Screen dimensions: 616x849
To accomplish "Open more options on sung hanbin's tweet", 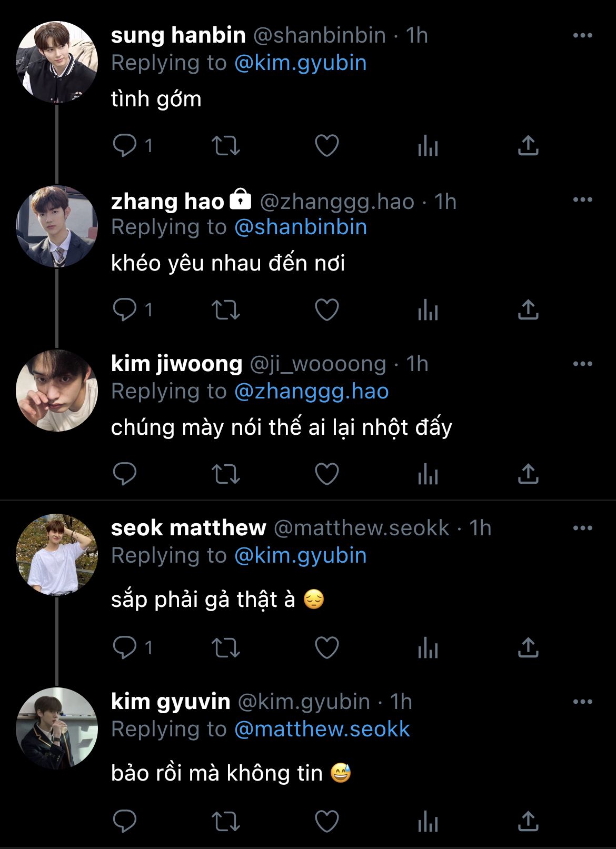I will (582, 35).
